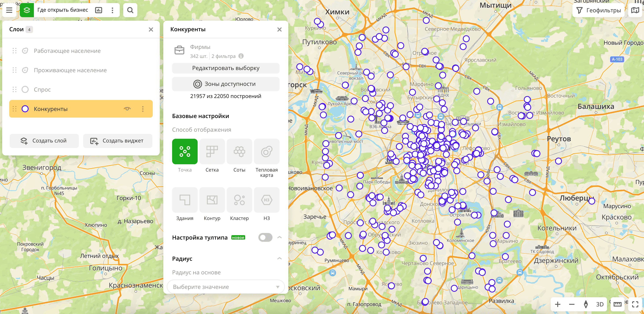This screenshot has width=644, height=314.
Task: Grab the drag handle for Спрос layer
Action: tap(15, 89)
